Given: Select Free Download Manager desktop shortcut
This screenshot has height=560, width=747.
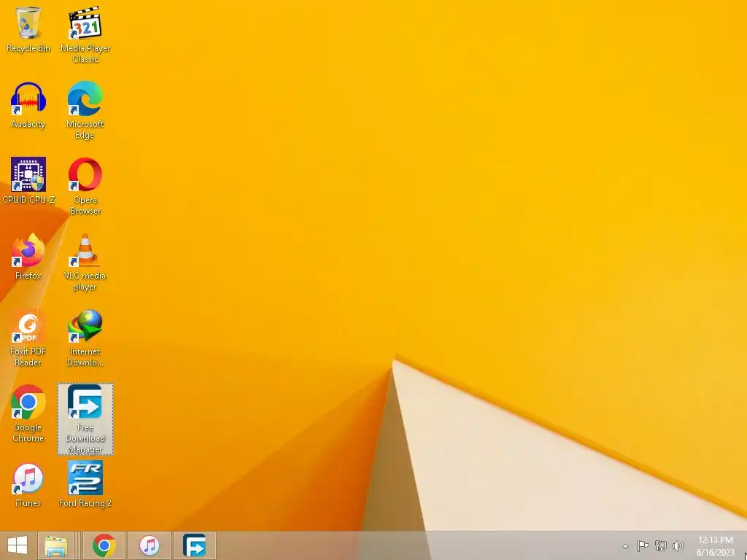Looking at the screenshot, I should [x=85, y=419].
